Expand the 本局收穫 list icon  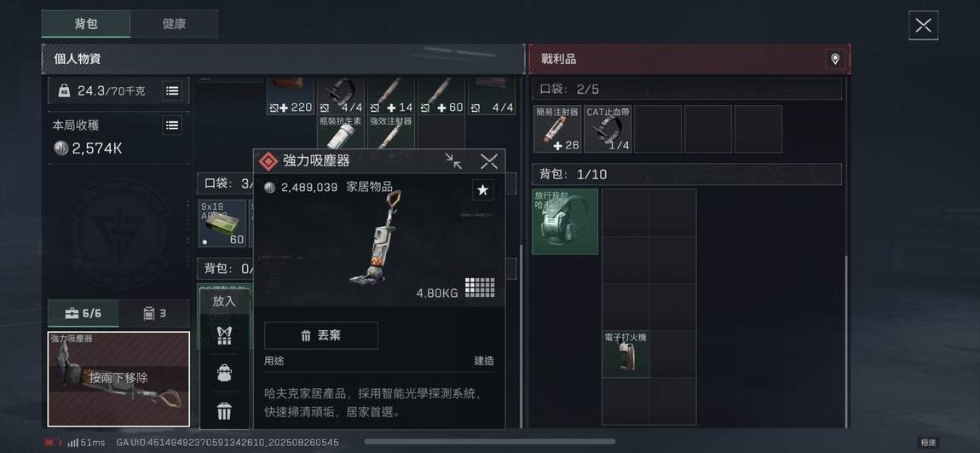(x=172, y=125)
